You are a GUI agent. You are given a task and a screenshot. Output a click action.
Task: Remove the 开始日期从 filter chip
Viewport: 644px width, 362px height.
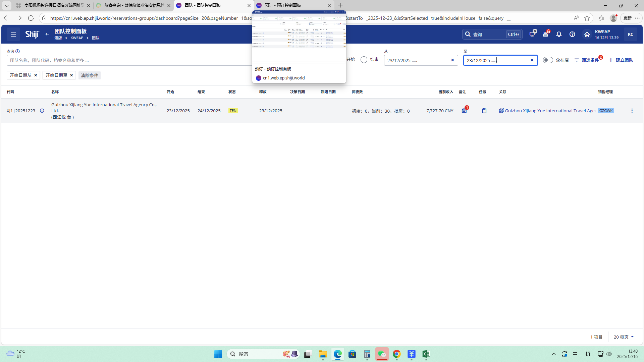coord(36,75)
